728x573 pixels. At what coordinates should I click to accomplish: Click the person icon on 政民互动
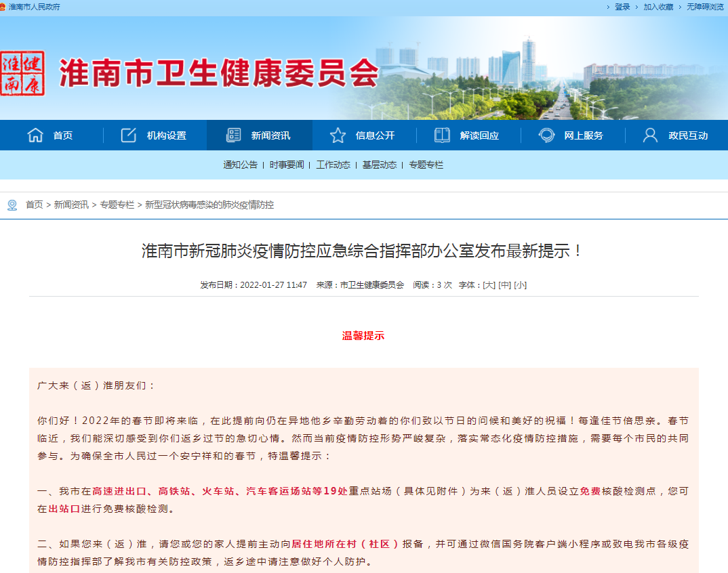(x=649, y=135)
